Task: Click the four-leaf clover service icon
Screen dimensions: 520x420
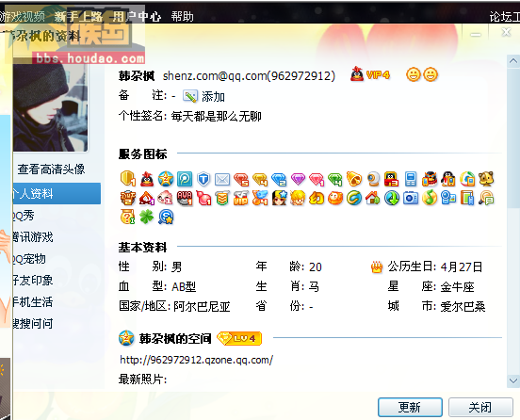Action: [147, 218]
